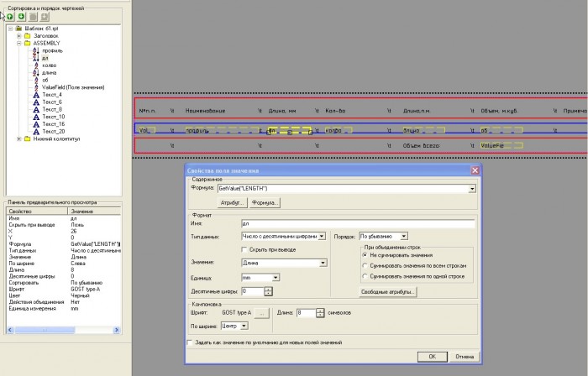Collapse the Шаблон 61.rpt root node

click(10, 29)
